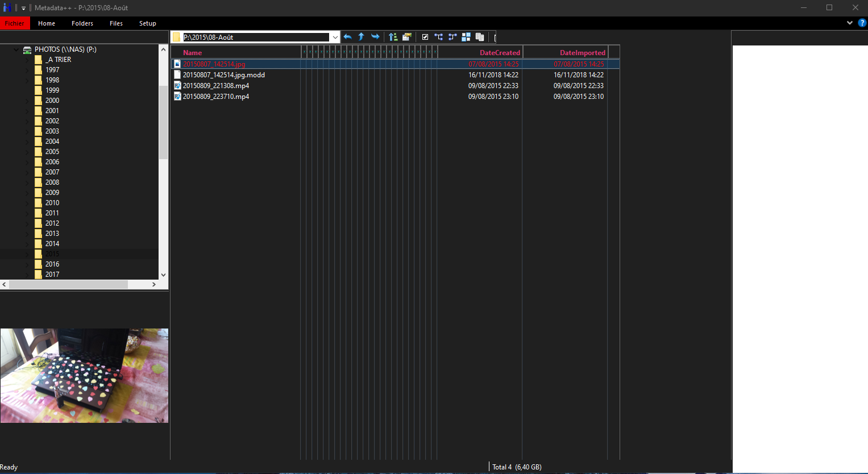
Task: Open the Setup tab
Action: click(x=148, y=23)
